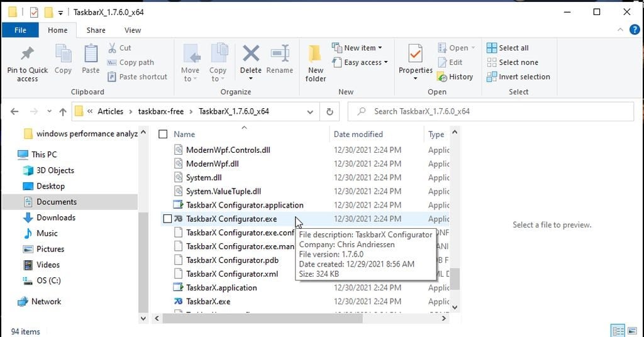Viewport: 644px width, 337px height.
Task: Click inside Search TaskbarX_1.7.6.0_x64 field
Action: 491,112
